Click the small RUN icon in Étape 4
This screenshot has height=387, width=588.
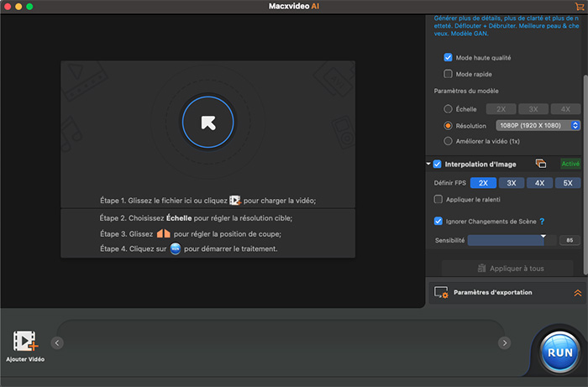tap(175, 248)
